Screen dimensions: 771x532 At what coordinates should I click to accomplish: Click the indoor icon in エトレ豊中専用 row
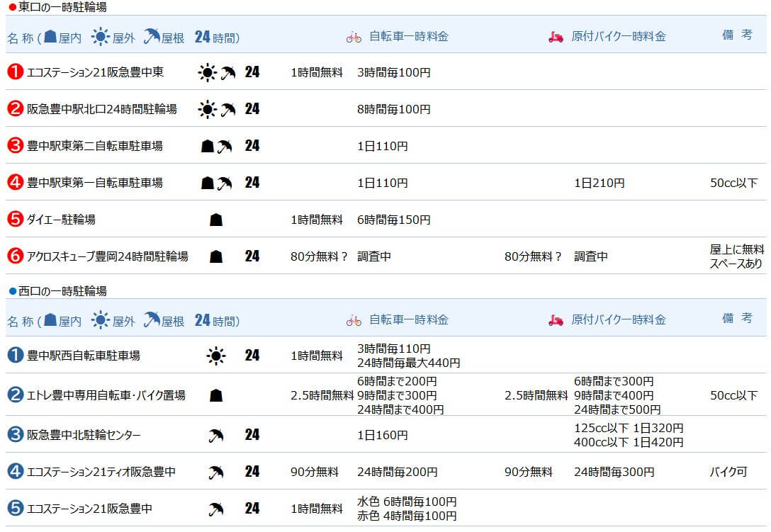pos(216,395)
